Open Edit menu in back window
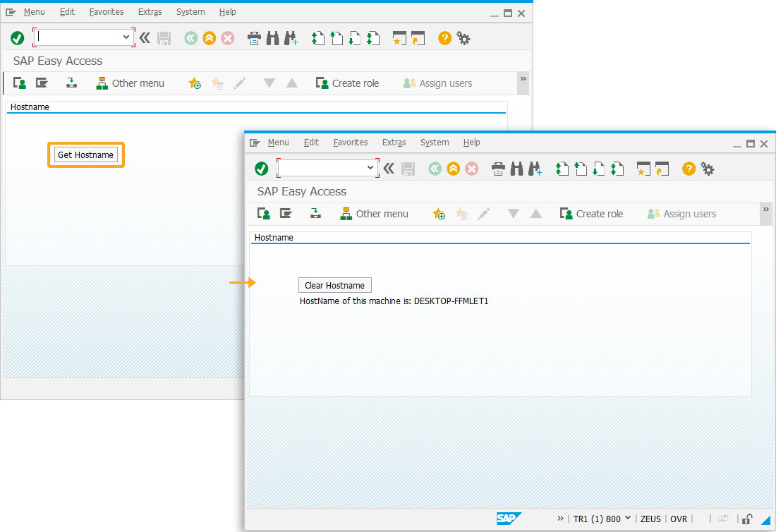Screen dimensions: 776x532 (x=67, y=12)
